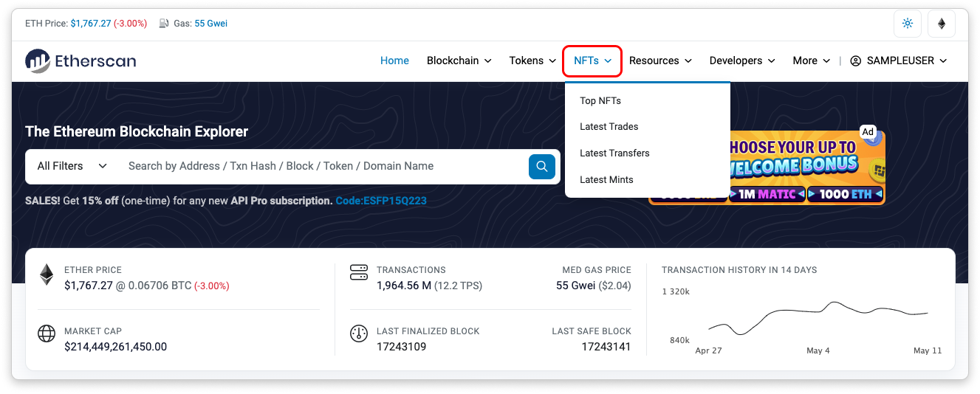Click the Transactions server icon

pos(358,273)
